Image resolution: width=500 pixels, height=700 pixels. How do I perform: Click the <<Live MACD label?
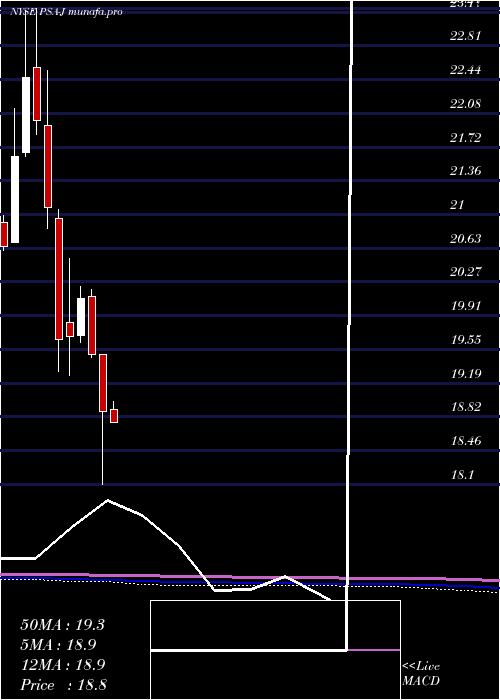tap(421, 673)
